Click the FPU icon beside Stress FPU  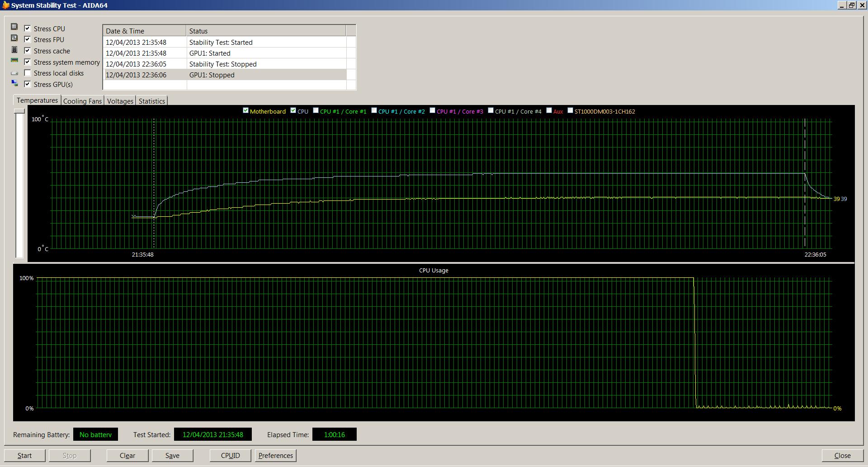pyautogui.click(x=14, y=38)
